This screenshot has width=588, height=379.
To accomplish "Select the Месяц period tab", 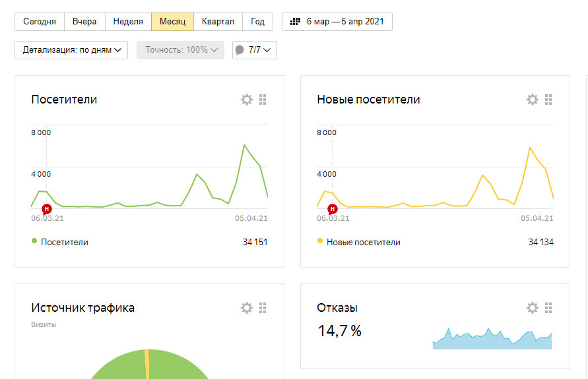I will pos(172,22).
